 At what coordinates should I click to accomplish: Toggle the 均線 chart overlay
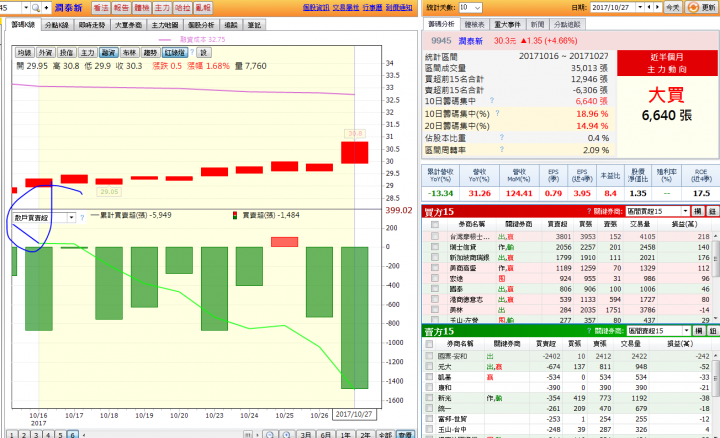[x=24, y=53]
